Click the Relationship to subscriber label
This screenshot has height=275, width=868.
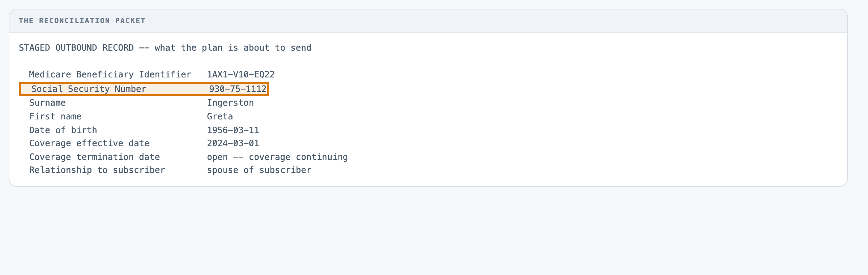[97, 170]
